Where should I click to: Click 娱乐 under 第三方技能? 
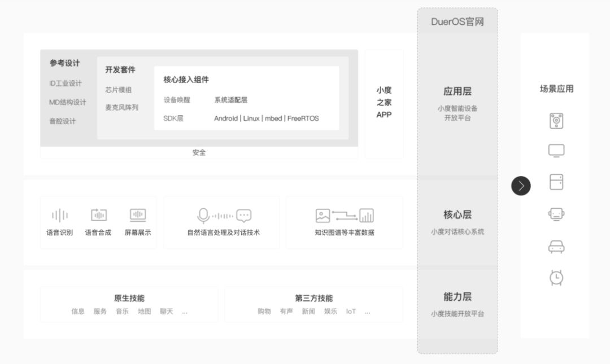pos(330,312)
